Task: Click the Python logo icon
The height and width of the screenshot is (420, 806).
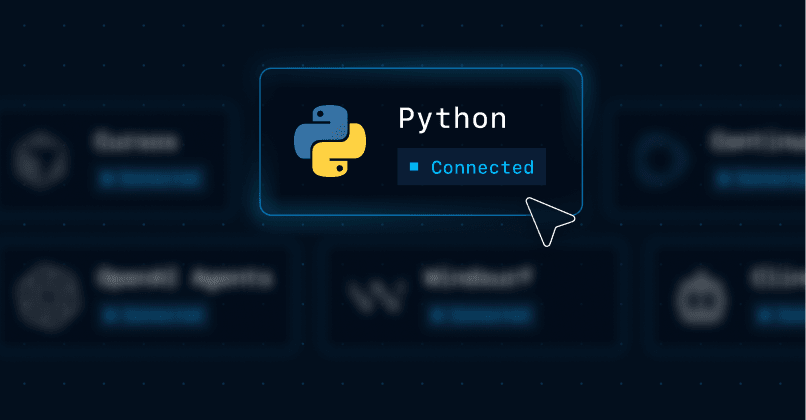Action: coord(330,141)
